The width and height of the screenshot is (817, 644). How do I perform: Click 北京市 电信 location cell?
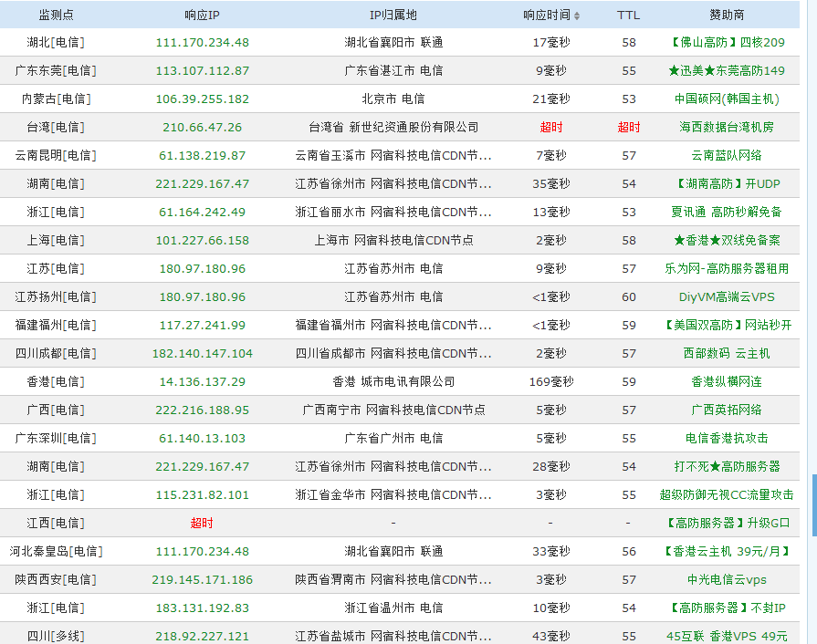pos(393,99)
